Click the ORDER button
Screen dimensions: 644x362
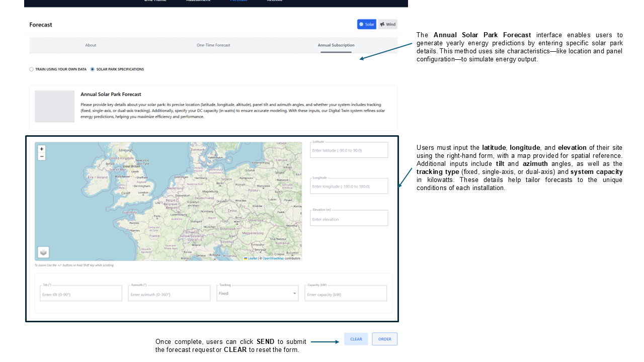384,339
